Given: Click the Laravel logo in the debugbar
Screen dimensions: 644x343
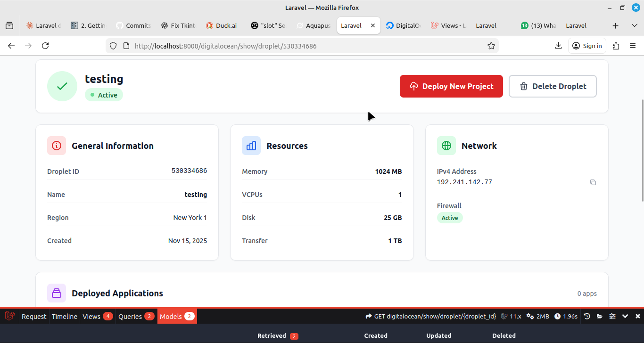Looking at the screenshot, I should click(x=9, y=316).
